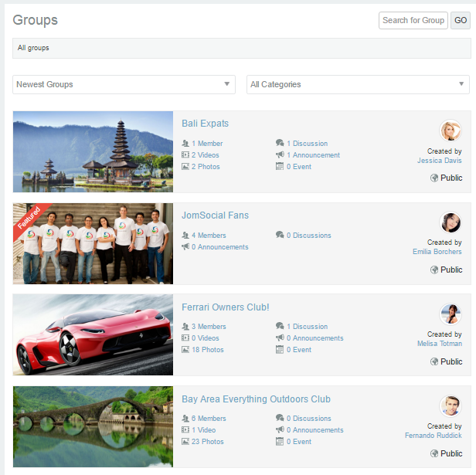Open Ferrari Owners Club 1 Discussion link
This screenshot has height=475, width=476.
click(307, 327)
